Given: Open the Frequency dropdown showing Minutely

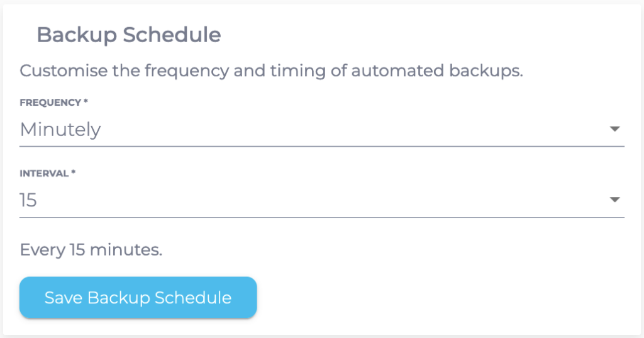Looking at the screenshot, I should (x=314, y=130).
